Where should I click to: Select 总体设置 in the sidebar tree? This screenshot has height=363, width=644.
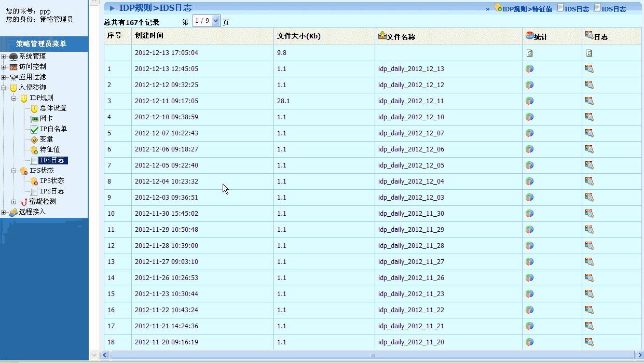pos(53,108)
